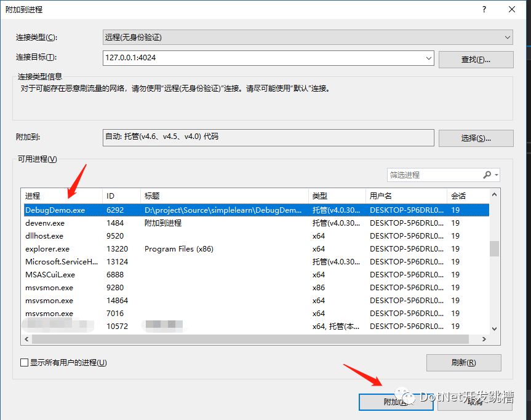Image resolution: width=531 pixels, height=420 pixels.
Task: Click the 查找(F)... button
Action: pos(476,60)
